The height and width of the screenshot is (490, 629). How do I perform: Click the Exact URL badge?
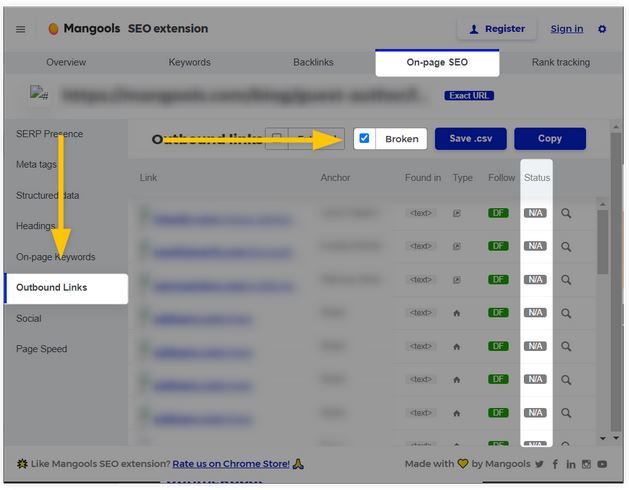[469, 96]
